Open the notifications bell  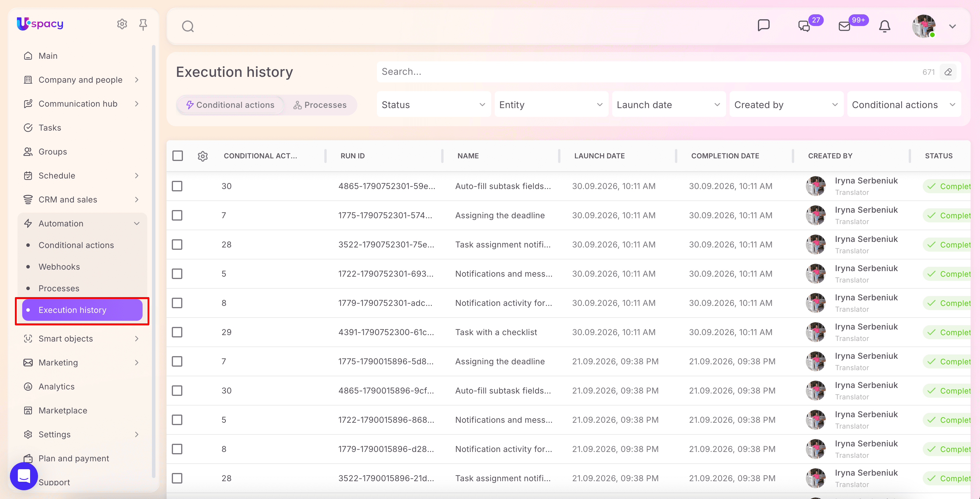pos(884,26)
